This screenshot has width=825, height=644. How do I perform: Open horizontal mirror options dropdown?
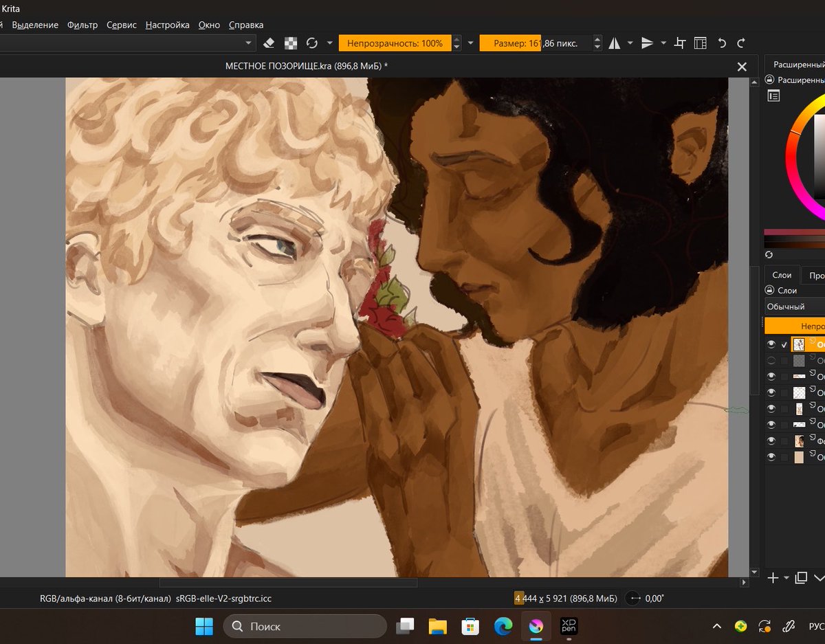[x=630, y=43]
